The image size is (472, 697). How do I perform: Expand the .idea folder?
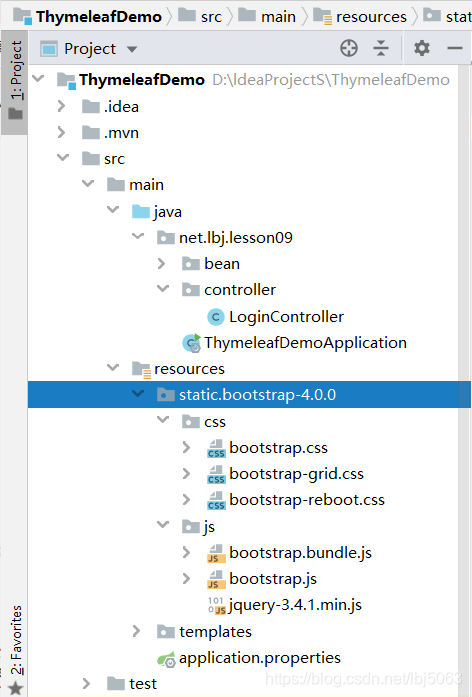coord(61,106)
